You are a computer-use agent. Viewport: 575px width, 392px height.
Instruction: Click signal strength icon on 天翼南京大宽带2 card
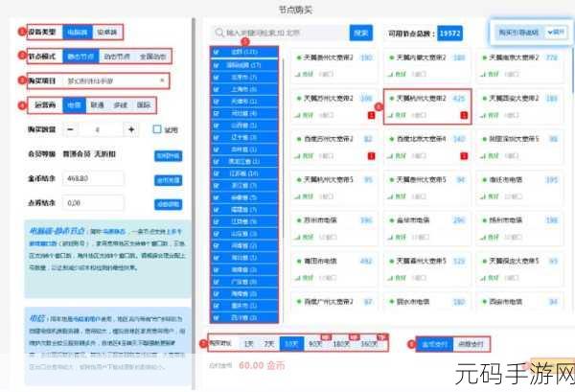click(x=483, y=74)
